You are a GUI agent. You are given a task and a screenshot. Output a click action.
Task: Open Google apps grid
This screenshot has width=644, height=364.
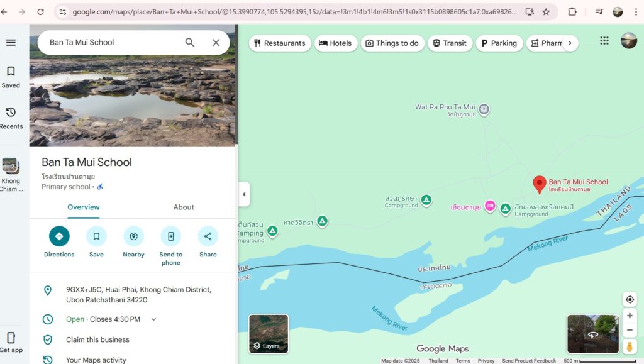(x=604, y=41)
